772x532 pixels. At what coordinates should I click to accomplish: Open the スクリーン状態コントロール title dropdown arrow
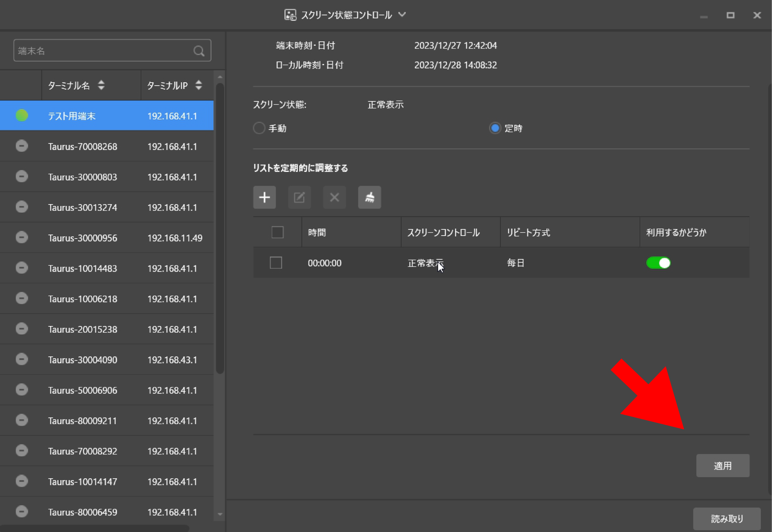(x=402, y=15)
